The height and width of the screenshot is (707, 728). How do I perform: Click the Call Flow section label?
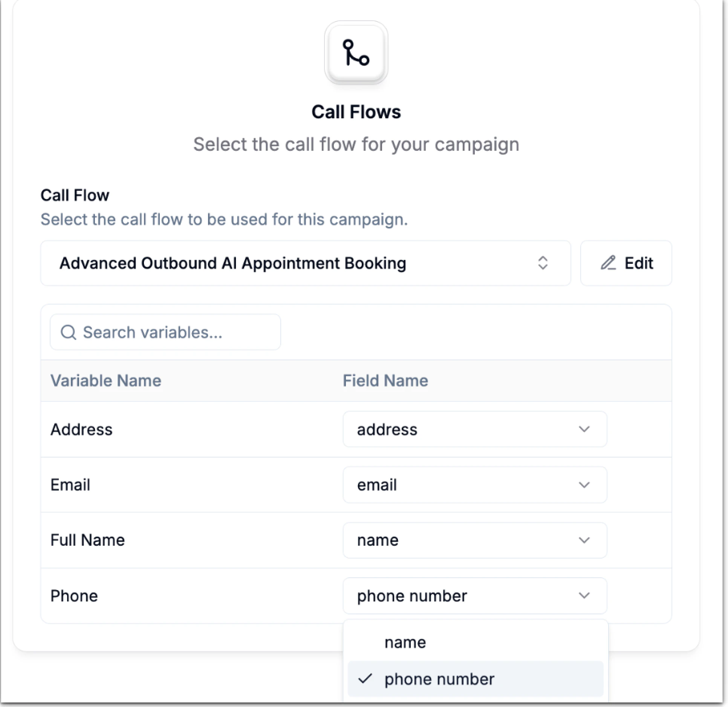click(74, 195)
